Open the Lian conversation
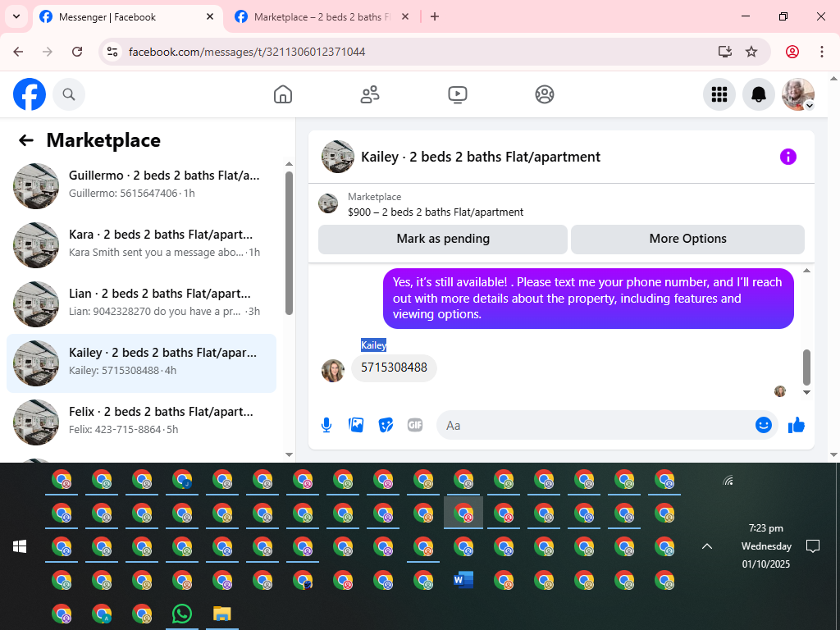 (x=141, y=304)
